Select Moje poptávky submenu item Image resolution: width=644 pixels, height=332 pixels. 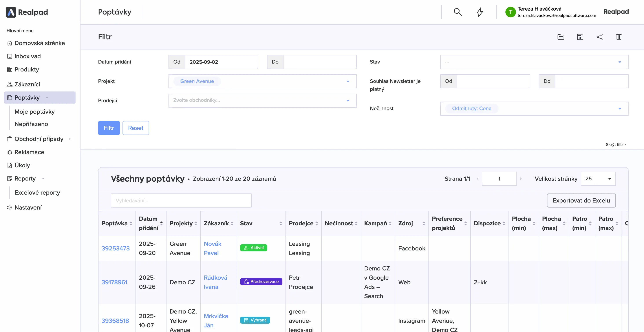point(35,112)
